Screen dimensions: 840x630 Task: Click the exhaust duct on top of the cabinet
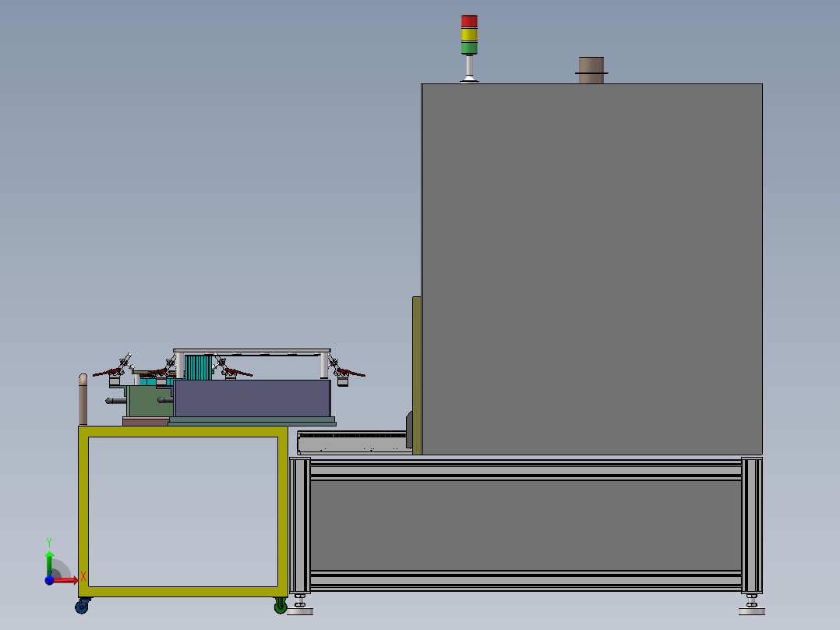[591, 70]
